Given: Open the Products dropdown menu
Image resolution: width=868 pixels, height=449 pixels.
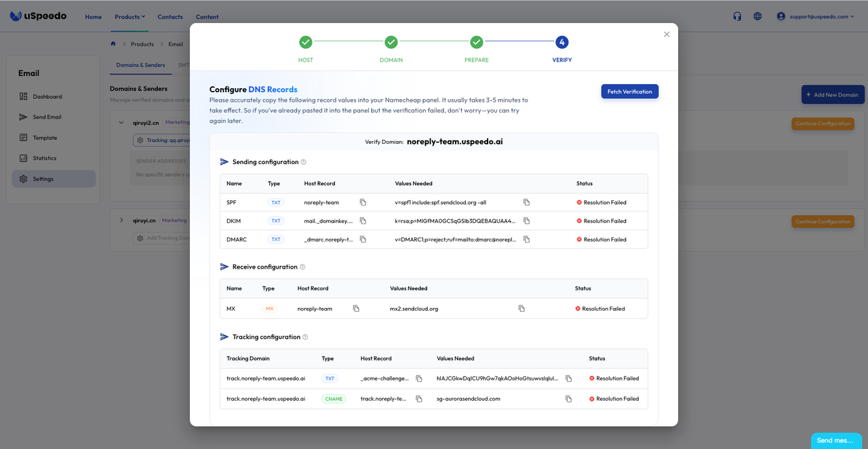Looking at the screenshot, I should [x=130, y=17].
